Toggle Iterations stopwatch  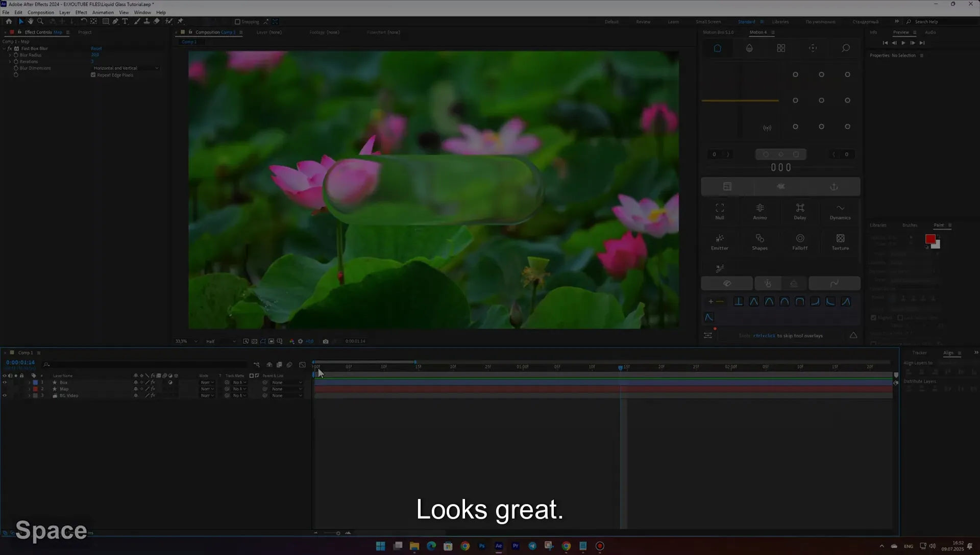point(16,62)
